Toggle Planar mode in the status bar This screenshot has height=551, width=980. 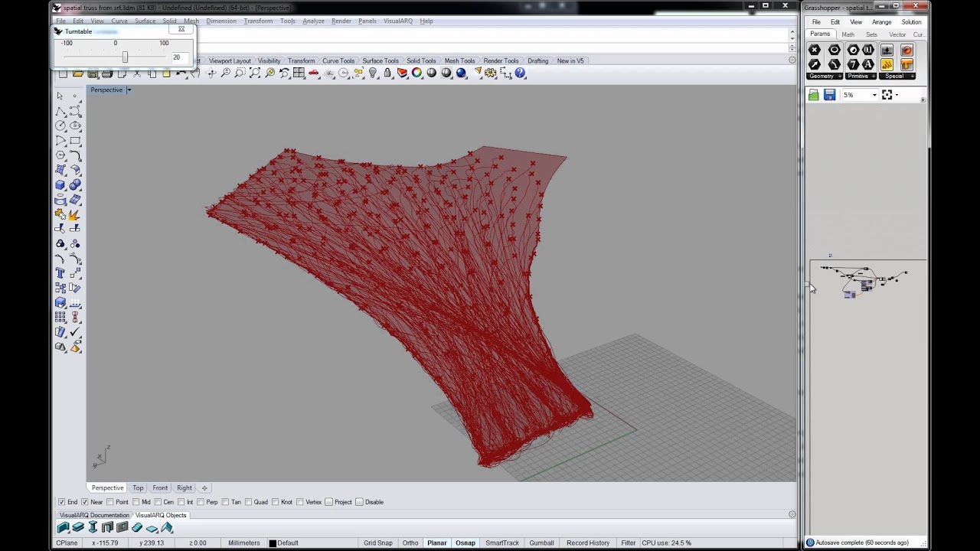pyautogui.click(x=437, y=543)
